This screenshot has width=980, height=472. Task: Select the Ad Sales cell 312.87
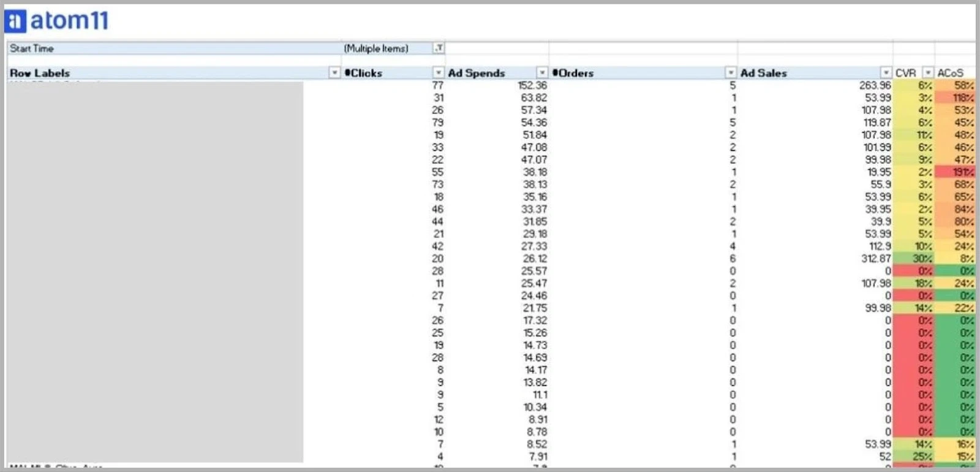[876, 259]
